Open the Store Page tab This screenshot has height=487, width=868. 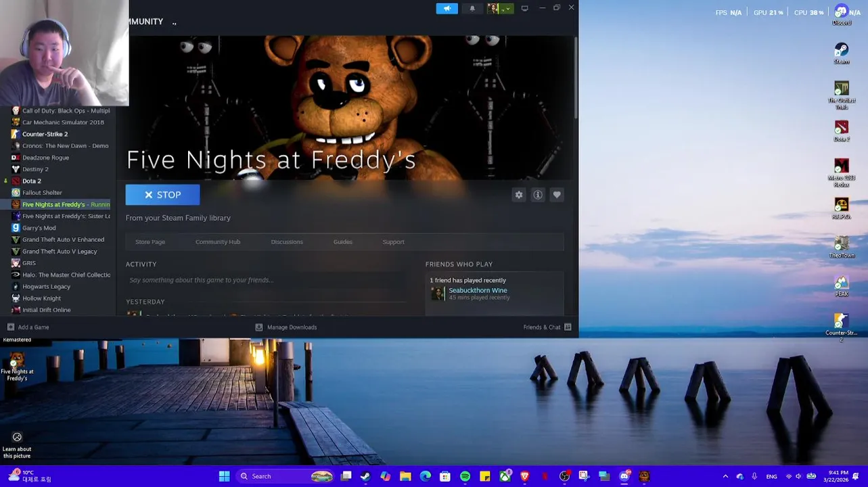point(150,241)
